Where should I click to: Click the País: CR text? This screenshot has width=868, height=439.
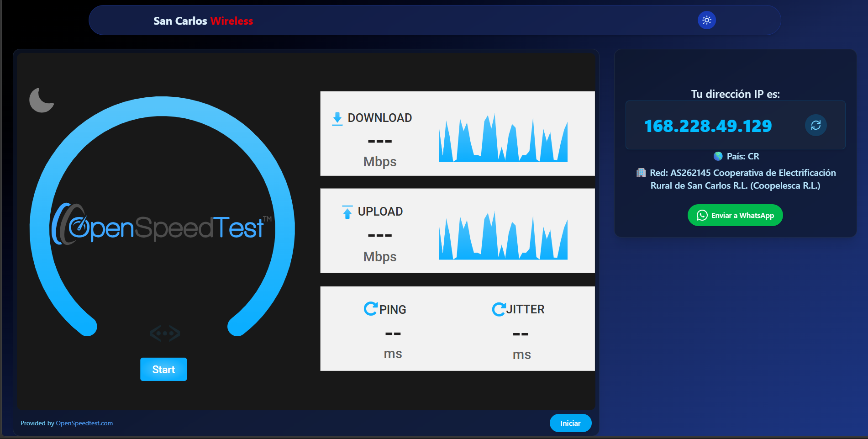[743, 156]
